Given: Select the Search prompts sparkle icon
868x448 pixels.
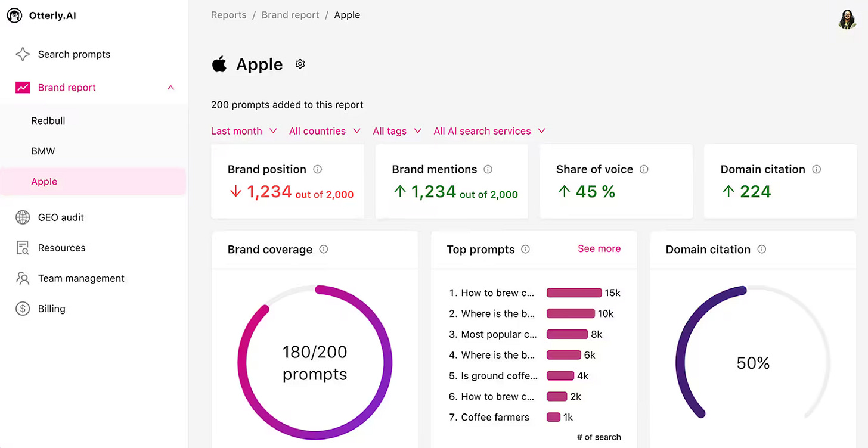Looking at the screenshot, I should [23, 54].
